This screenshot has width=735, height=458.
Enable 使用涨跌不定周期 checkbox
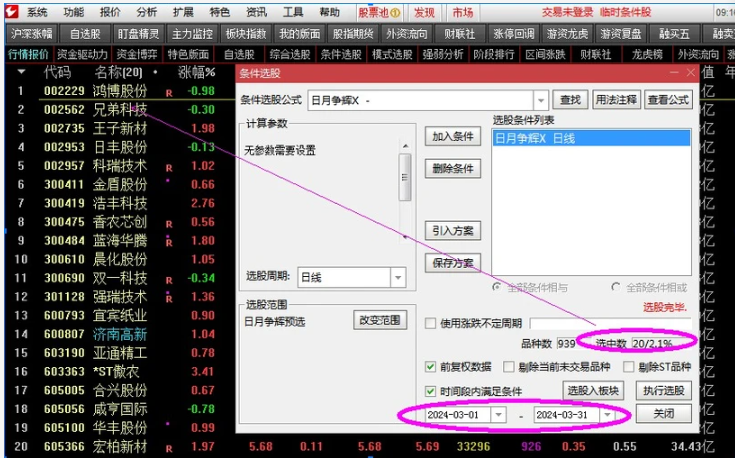click(431, 324)
